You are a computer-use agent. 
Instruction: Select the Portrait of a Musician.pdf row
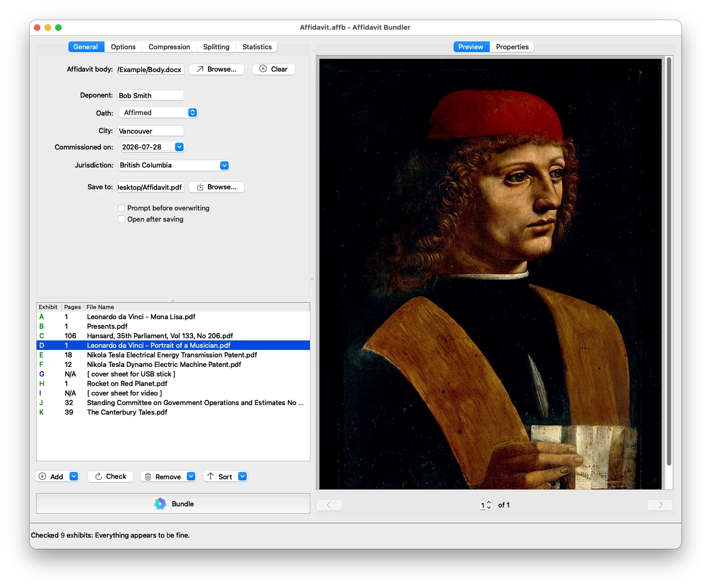[173, 345]
